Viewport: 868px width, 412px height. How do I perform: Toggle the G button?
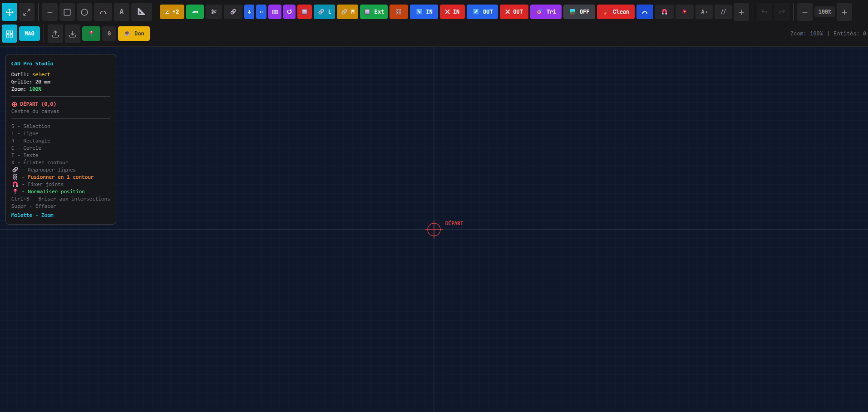(x=109, y=34)
